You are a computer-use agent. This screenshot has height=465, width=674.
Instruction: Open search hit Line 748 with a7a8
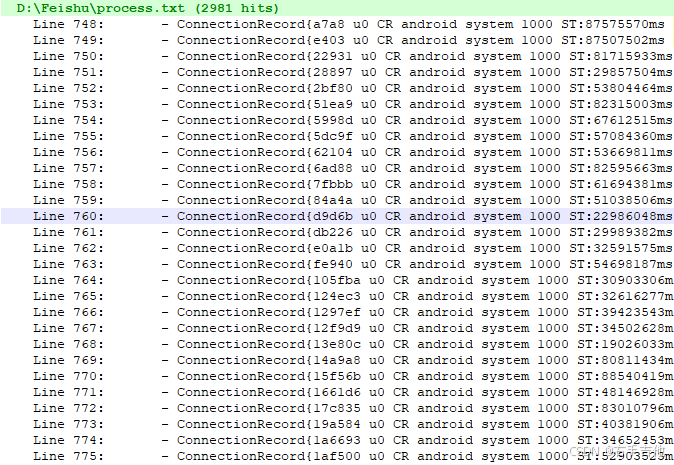point(337,24)
